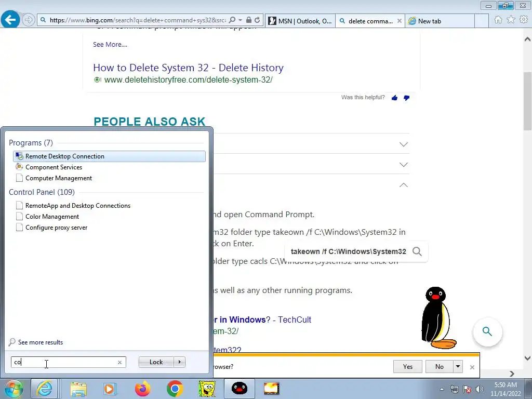532x399 pixels.
Task: Click the Lock button
Action: [x=156, y=362]
